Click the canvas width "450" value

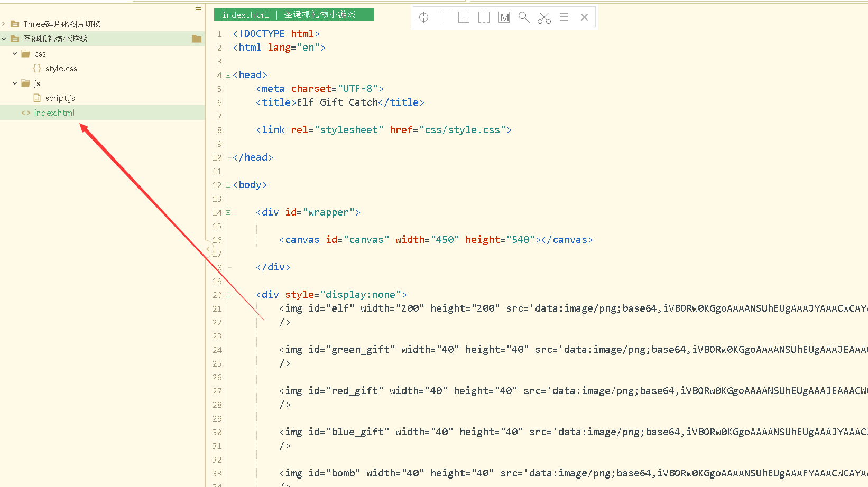click(445, 239)
